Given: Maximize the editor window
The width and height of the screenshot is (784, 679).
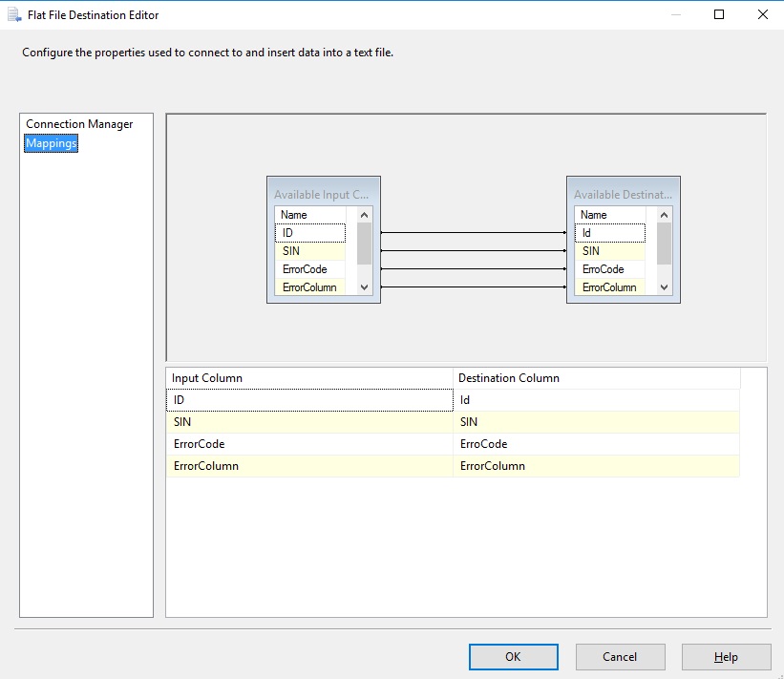Looking at the screenshot, I should pyautogui.click(x=719, y=14).
